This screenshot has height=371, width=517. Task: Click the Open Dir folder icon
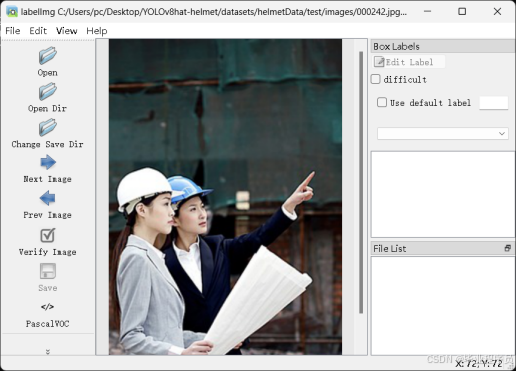(48, 91)
